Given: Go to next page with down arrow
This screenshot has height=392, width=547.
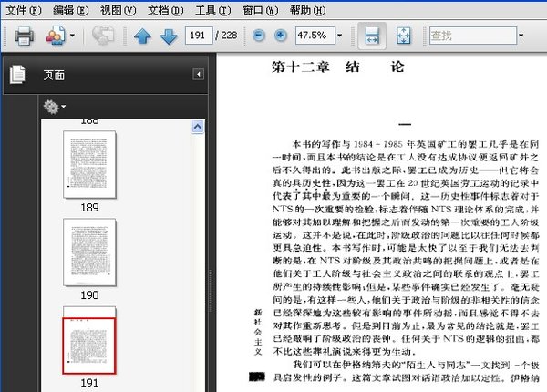Looking at the screenshot, I should pos(169,36).
